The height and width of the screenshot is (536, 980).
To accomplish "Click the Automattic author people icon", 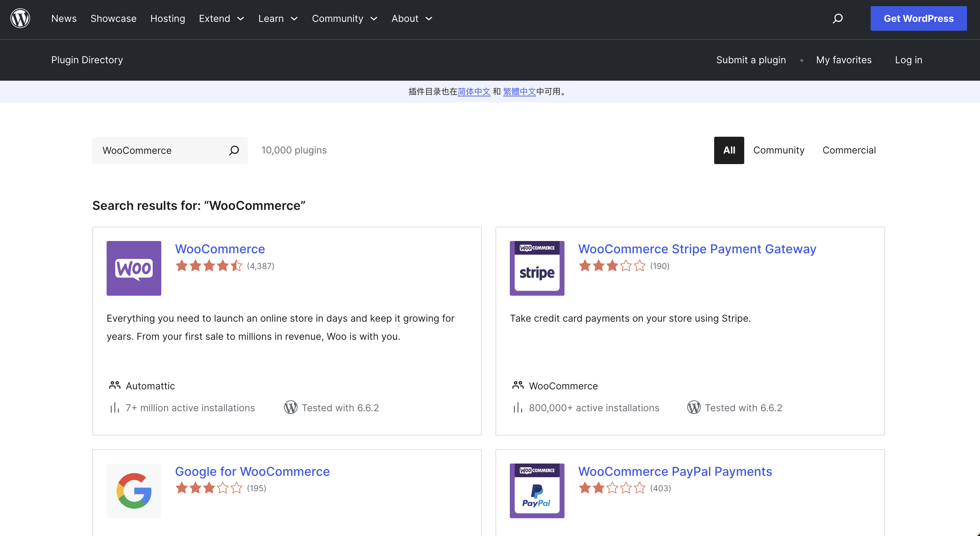I will pyautogui.click(x=114, y=385).
